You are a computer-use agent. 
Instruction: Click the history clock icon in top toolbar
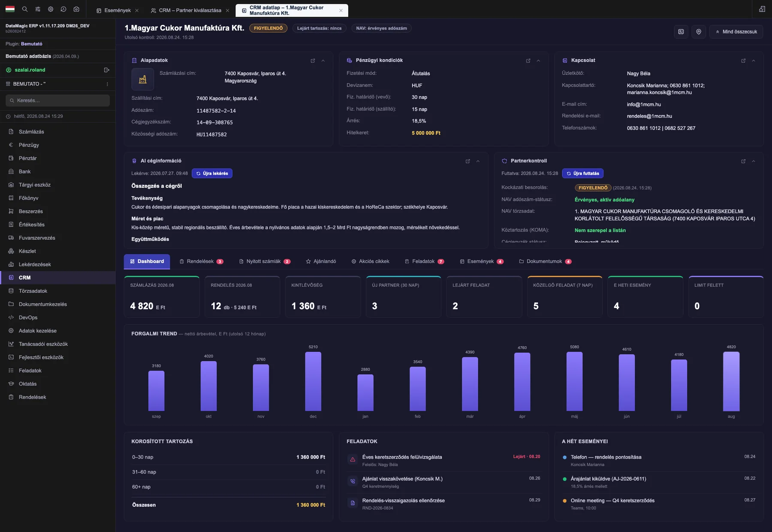click(63, 9)
